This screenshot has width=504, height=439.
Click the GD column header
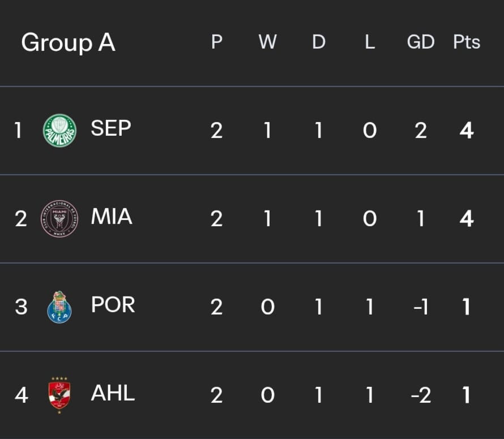coord(421,42)
